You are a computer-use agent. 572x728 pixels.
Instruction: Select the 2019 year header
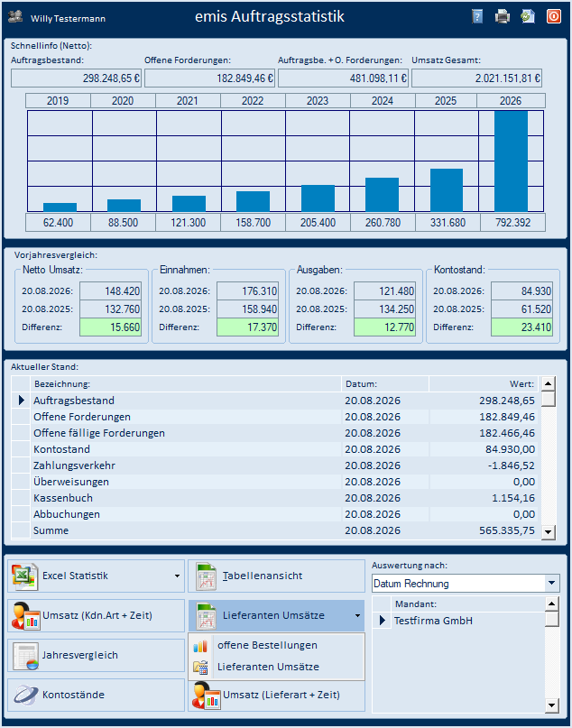(x=58, y=101)
